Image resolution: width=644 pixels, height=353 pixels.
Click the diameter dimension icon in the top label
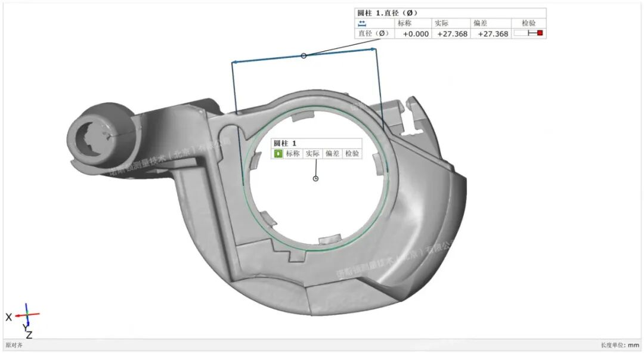(x=361, y=23)
